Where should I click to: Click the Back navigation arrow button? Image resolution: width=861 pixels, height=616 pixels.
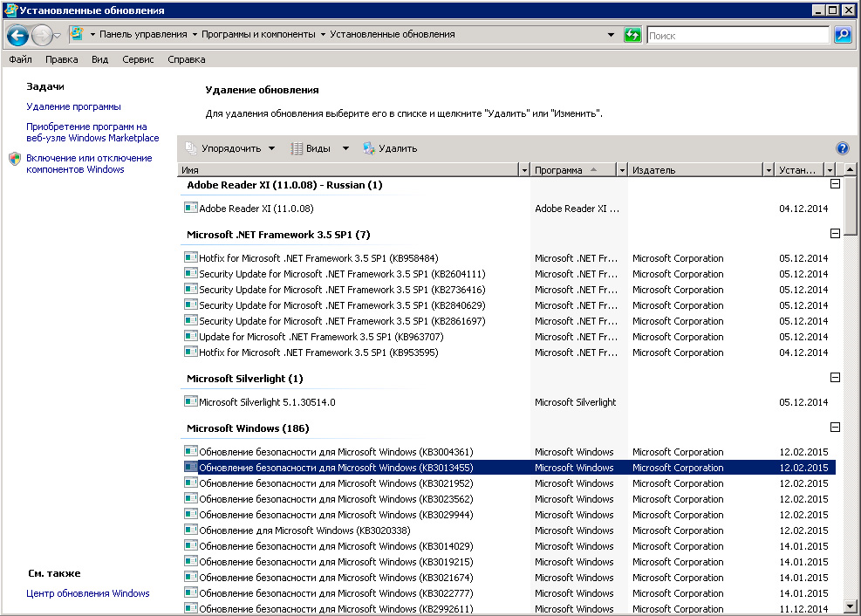pos(18,35)
